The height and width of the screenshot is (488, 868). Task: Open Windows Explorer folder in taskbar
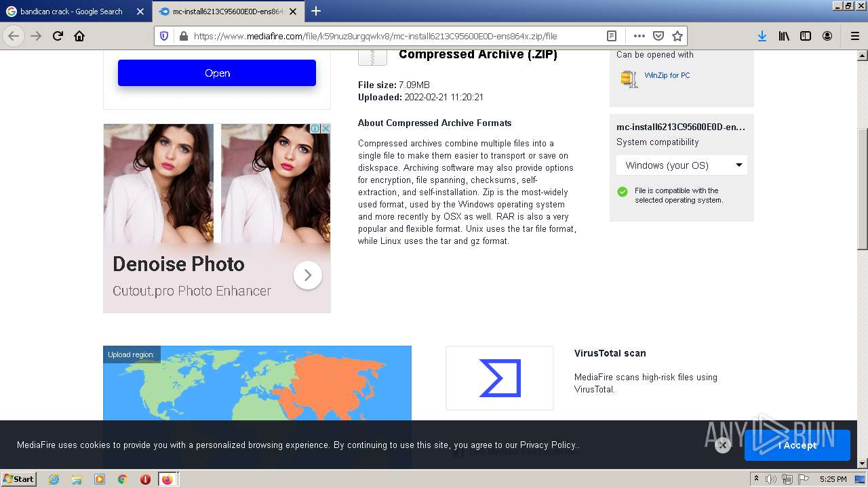click(x=77, y=479)
